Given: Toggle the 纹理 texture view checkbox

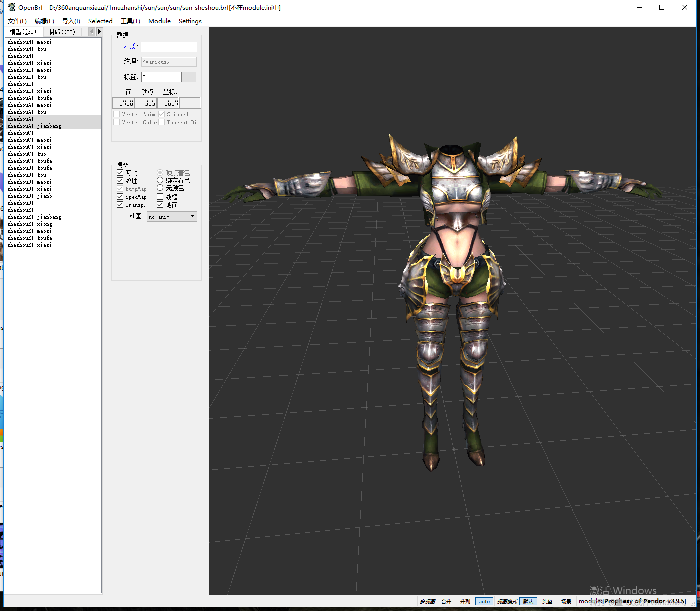Looking at the screenshot, I should 120,181.
